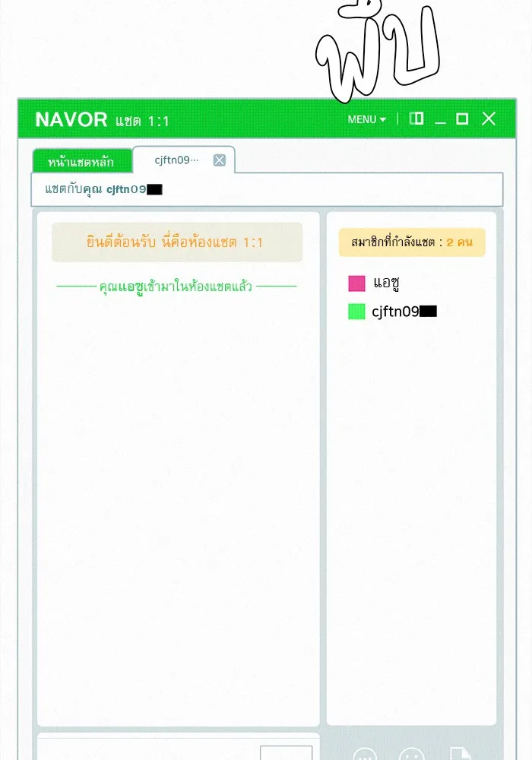Click the NAVOR logo in title bar
The height and width of the screenshot is (760, 532).
coord(71,119)
